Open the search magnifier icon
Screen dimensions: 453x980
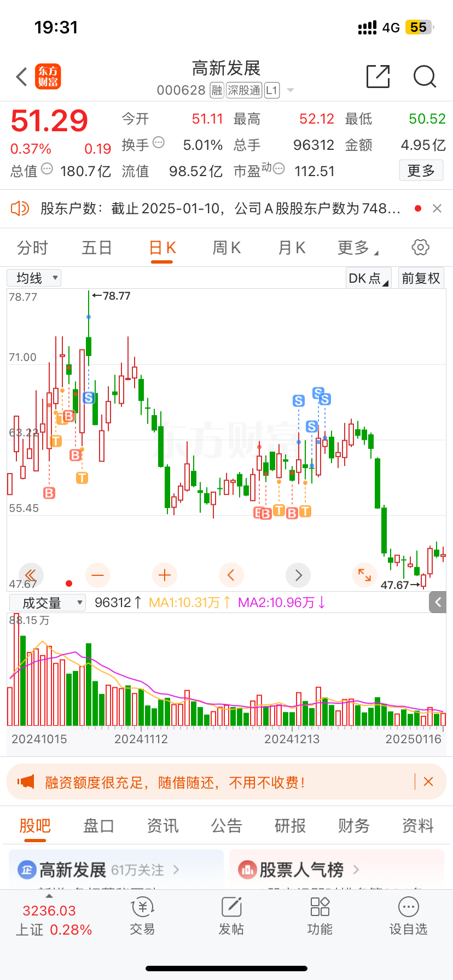pyautogui.click(x=425, y=77)
